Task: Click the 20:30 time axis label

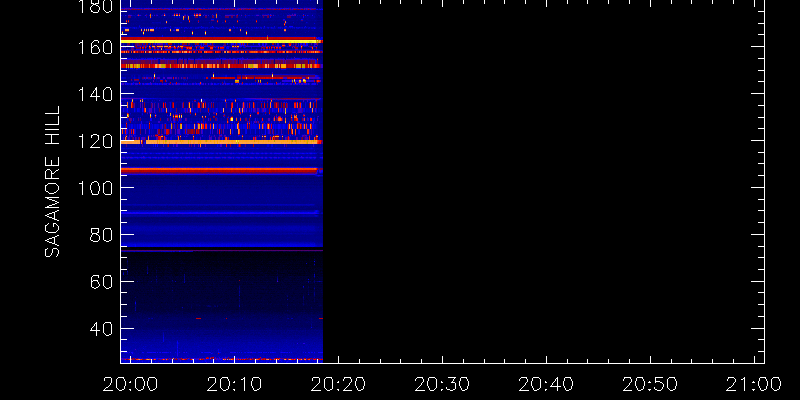Action: coord(442,384)
